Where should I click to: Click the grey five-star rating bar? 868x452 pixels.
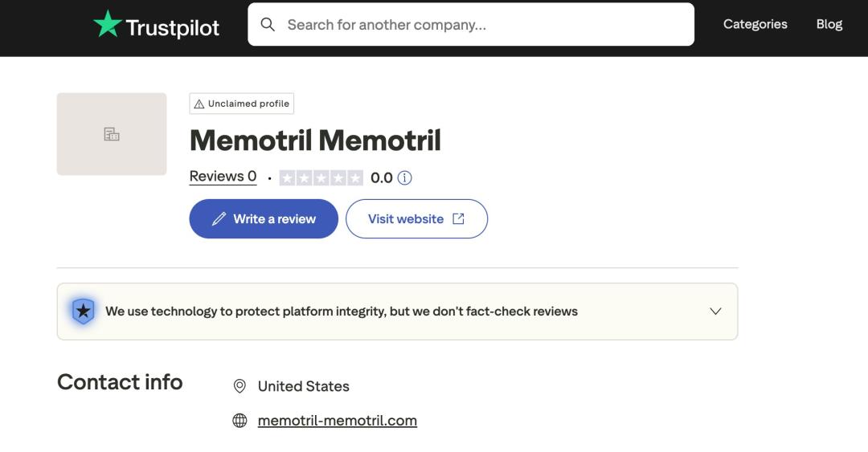click(x=321, y=178)
